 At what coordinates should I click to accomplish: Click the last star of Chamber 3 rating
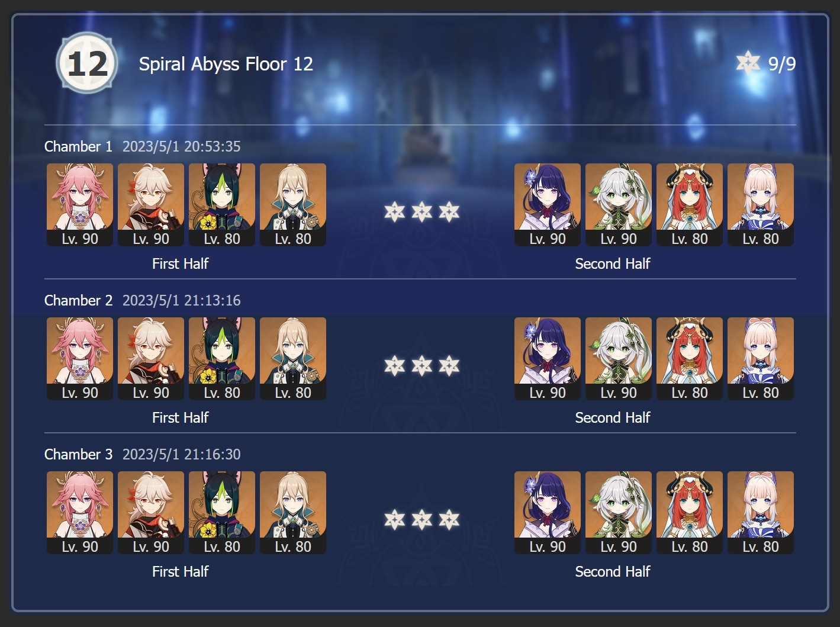(x=449, y=519)
